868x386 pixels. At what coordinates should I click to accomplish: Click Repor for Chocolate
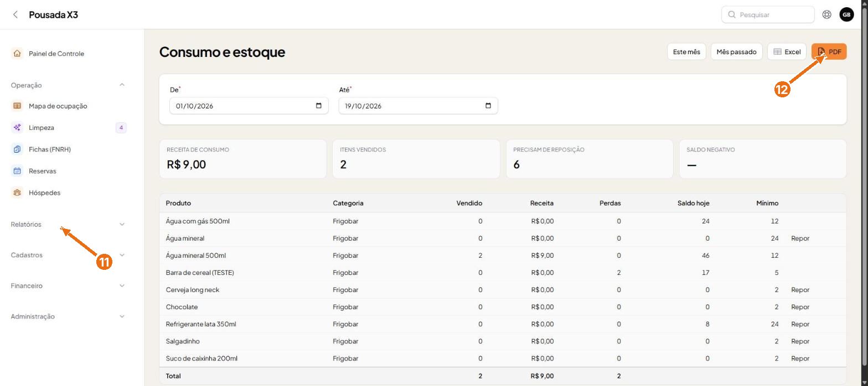(800, 307)
